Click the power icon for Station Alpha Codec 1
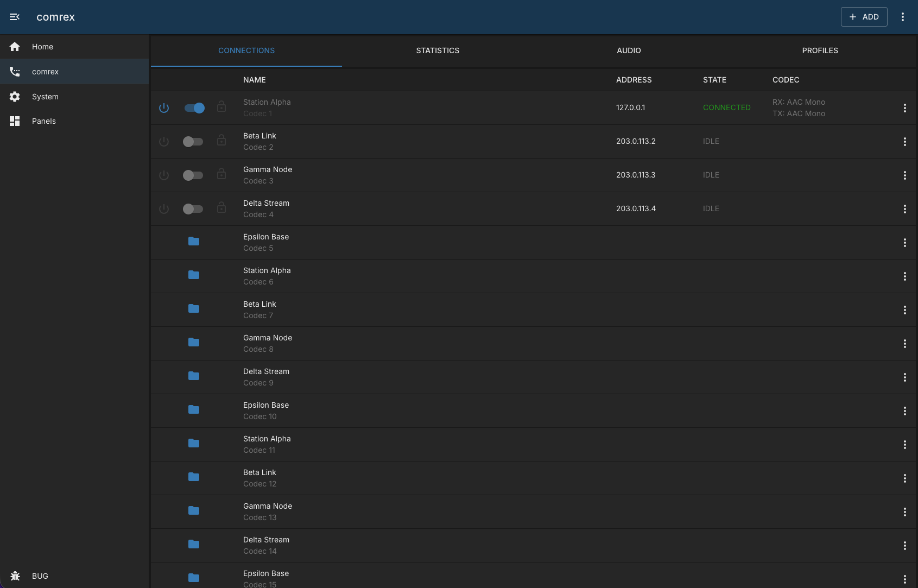Viewport: 918px width, 588px height. pos(164,108)
